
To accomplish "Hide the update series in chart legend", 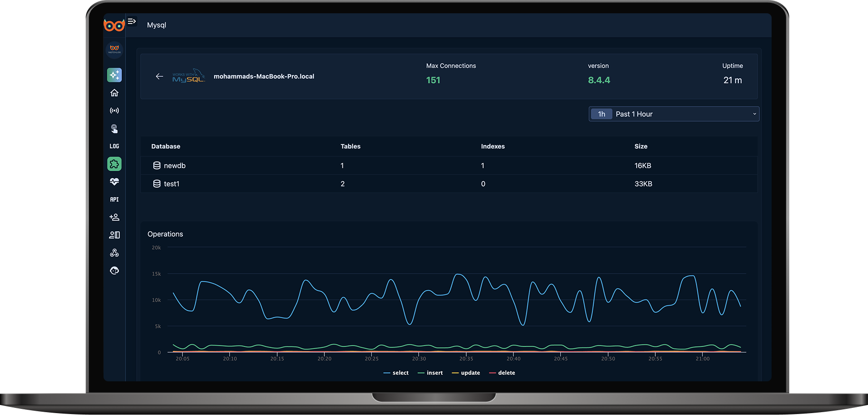I will tap(466, 373).
